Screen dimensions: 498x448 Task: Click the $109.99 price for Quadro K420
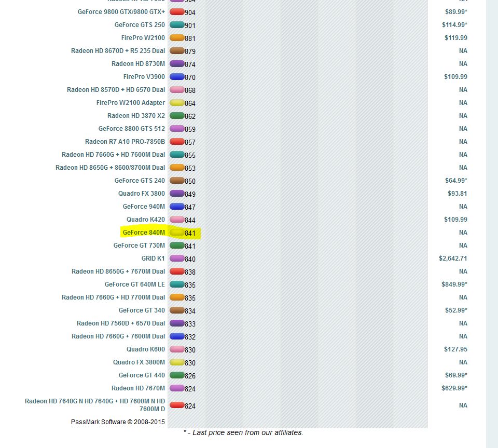pyautogui.click(x=456, y=220)
